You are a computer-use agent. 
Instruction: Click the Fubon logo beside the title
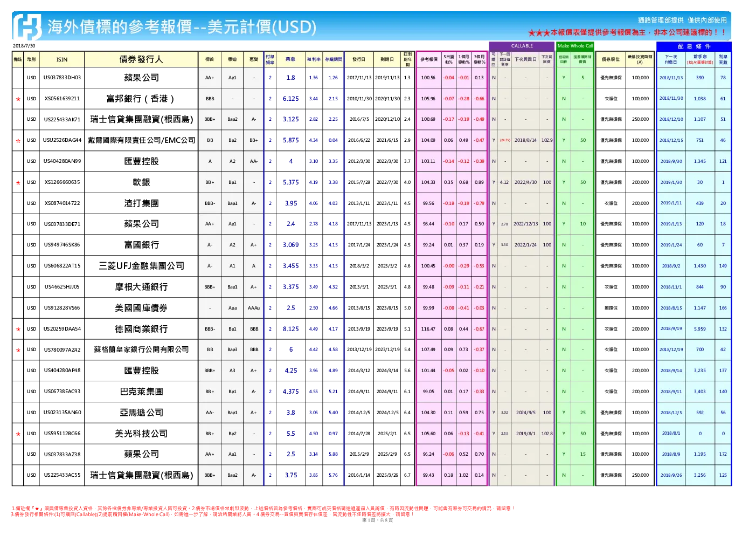(27, 27)
